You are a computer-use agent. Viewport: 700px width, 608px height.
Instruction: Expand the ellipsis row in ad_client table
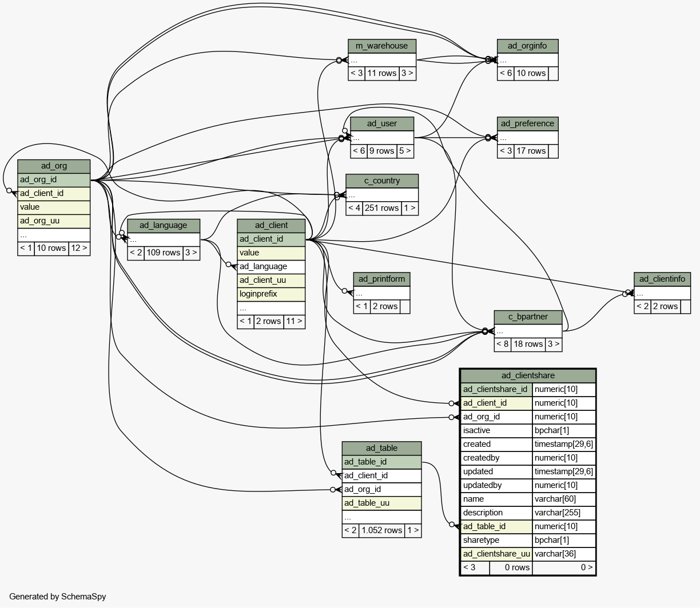(x=271, y=307)
